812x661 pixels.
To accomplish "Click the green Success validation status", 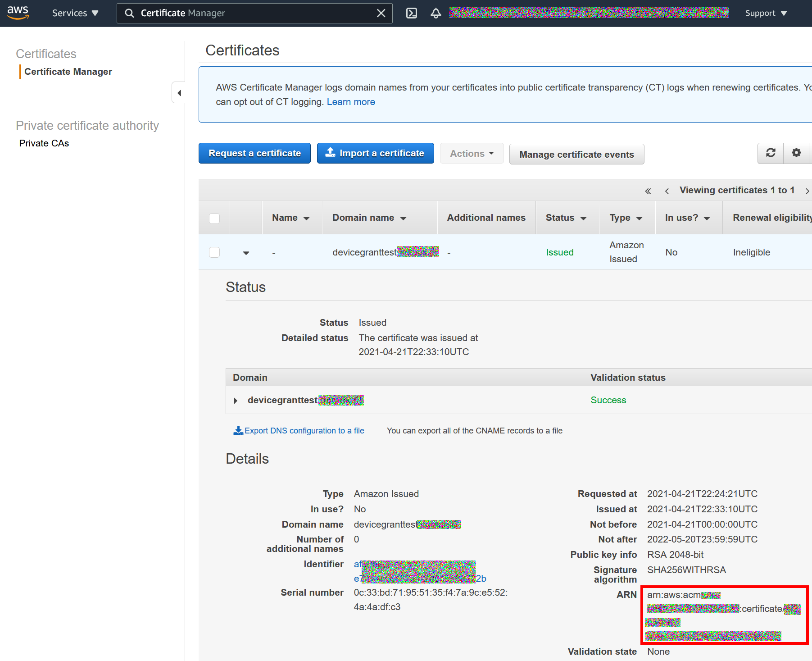I will pyautogui.click(x=608, y=400).
